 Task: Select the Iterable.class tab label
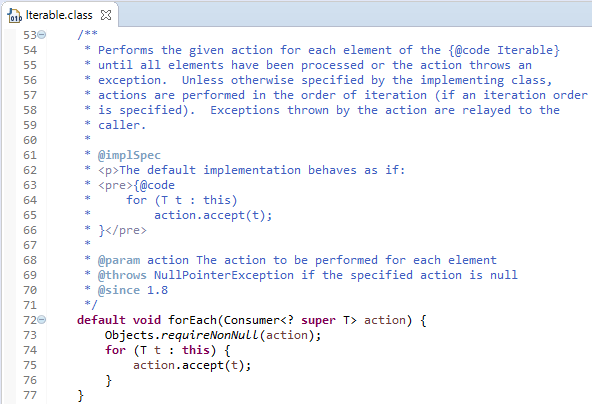pyautogui.click(x=59, y=15)
